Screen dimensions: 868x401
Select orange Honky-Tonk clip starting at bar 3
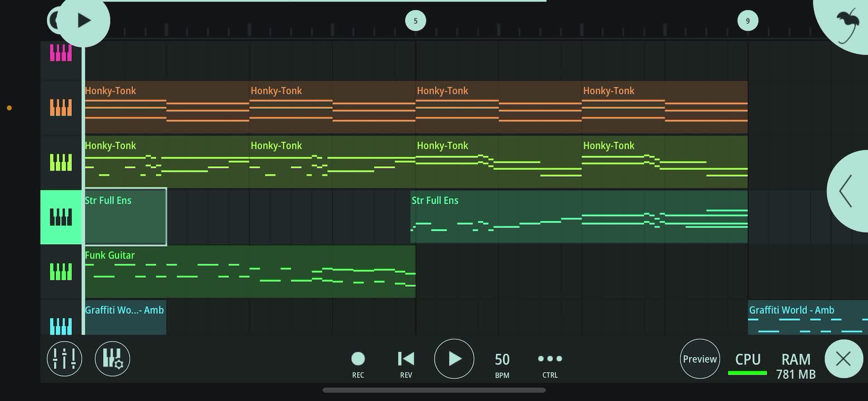click(x=332, y=107)
